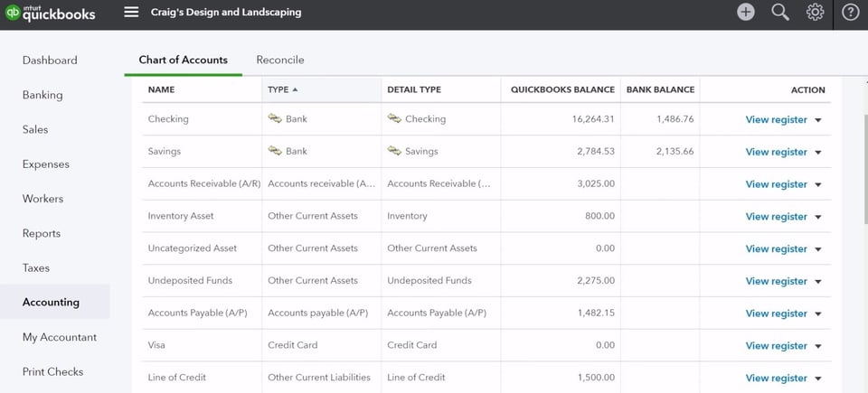Open Banking in sidebar
Screen dimensions: 868x393
(42, 95)
